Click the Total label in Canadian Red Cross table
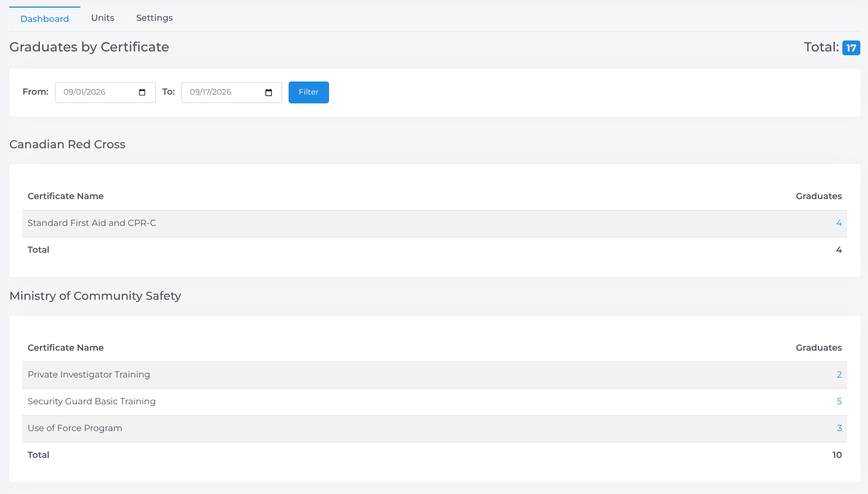This screenshot has height=494, width=868. (x=38, y=250)
